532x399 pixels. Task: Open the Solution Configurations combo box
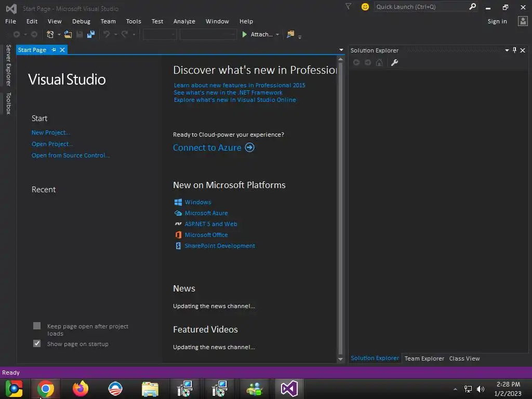(x=159, y=34)
